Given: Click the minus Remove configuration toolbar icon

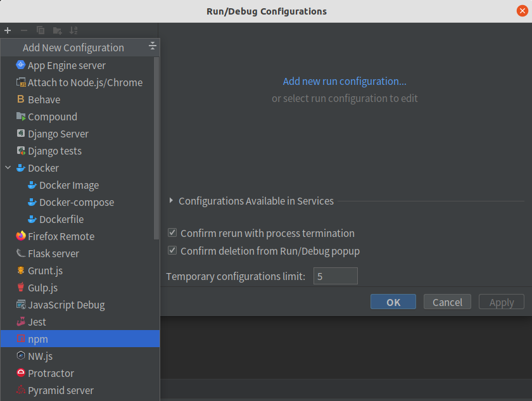Looking at the screenshot, I should coord(24,30).
